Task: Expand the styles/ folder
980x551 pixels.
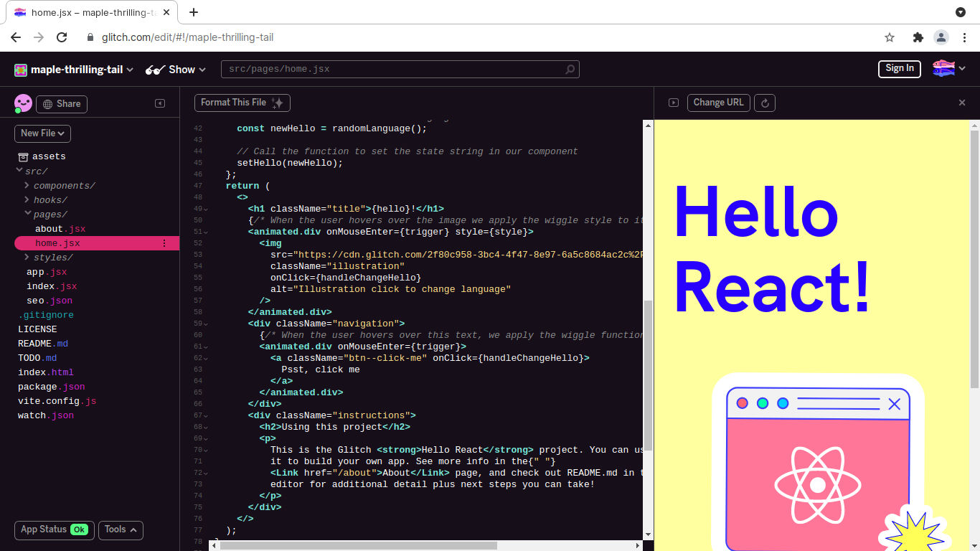Action: 27,257
